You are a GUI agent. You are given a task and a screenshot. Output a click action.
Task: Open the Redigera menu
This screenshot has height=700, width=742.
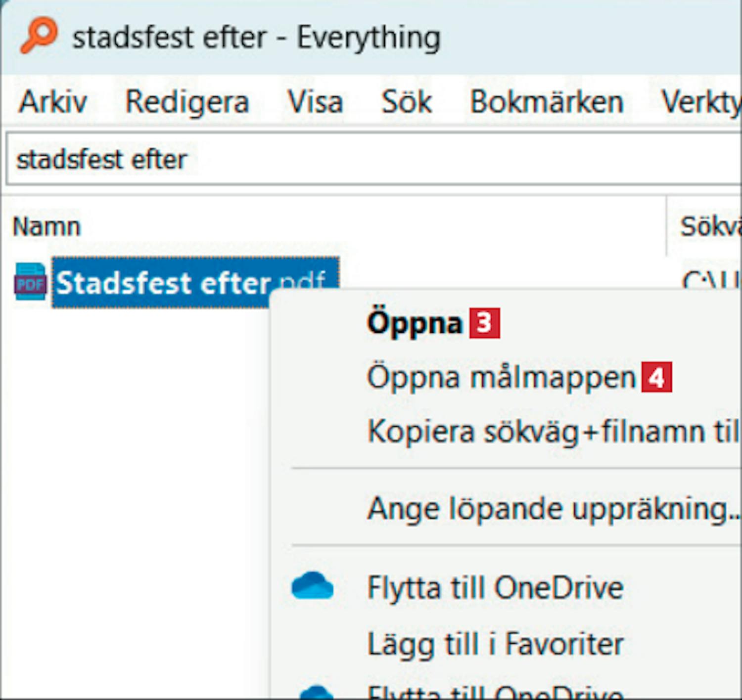187,102
